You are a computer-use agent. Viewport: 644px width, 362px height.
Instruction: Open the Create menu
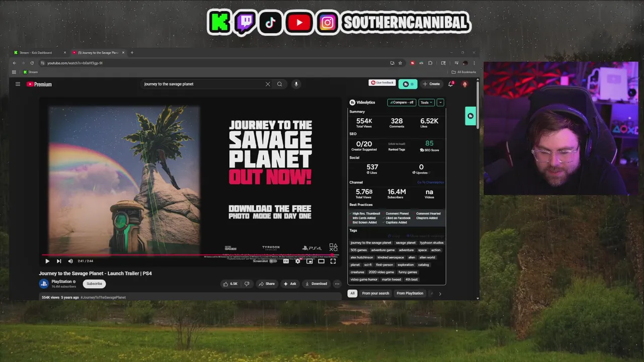point(432,84)
